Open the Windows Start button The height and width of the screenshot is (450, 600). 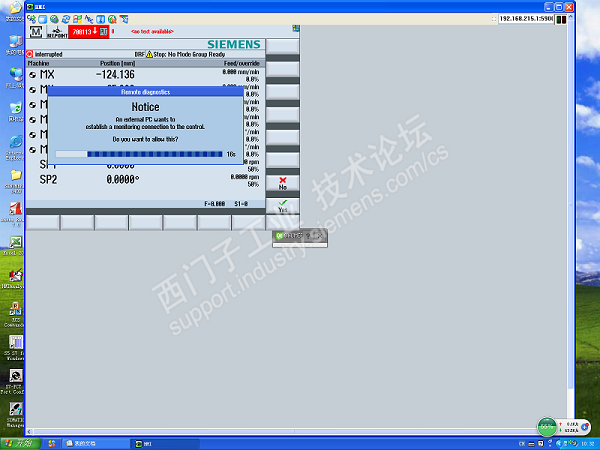point(20,443)
